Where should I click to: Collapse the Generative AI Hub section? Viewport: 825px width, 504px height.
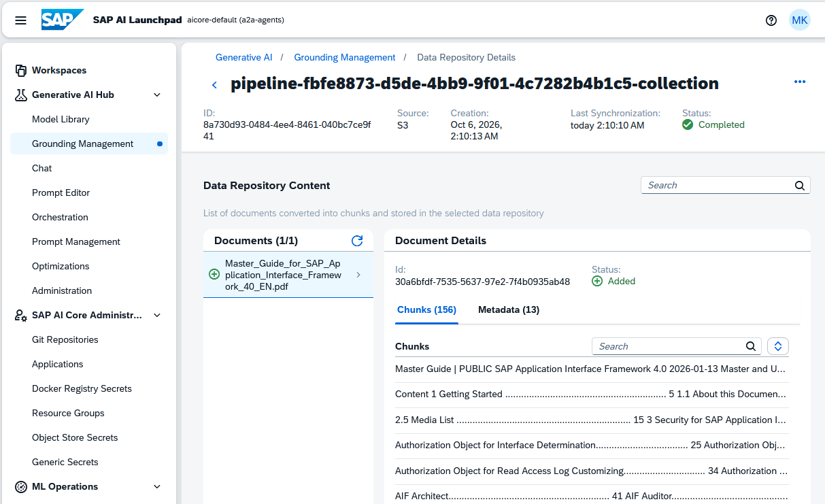coord(157,95)
